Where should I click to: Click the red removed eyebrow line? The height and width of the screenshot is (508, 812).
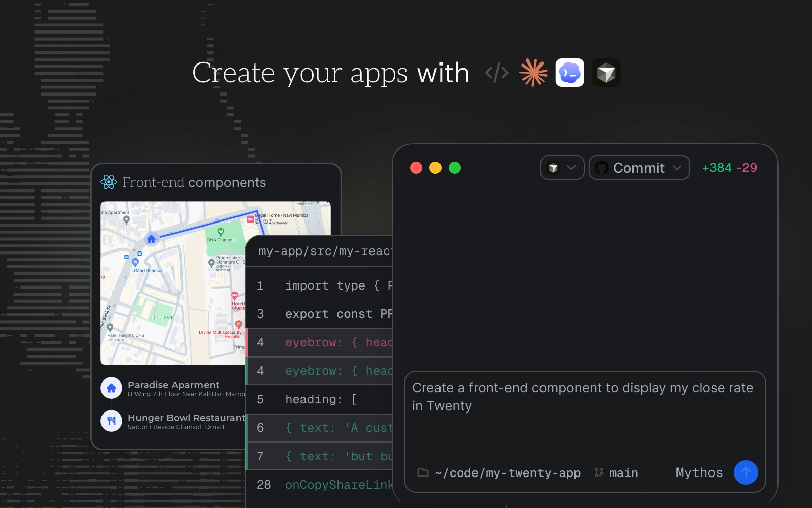coord(319,342)
